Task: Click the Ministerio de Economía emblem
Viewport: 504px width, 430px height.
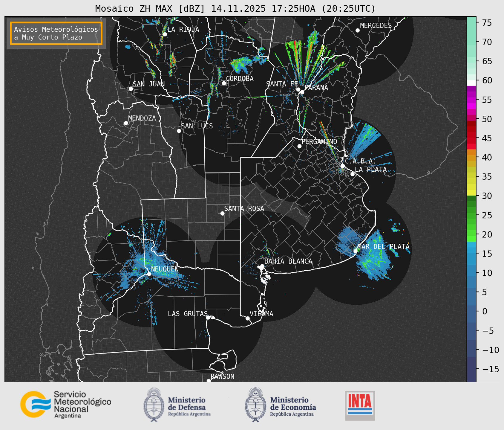Action: coord(256,405)
